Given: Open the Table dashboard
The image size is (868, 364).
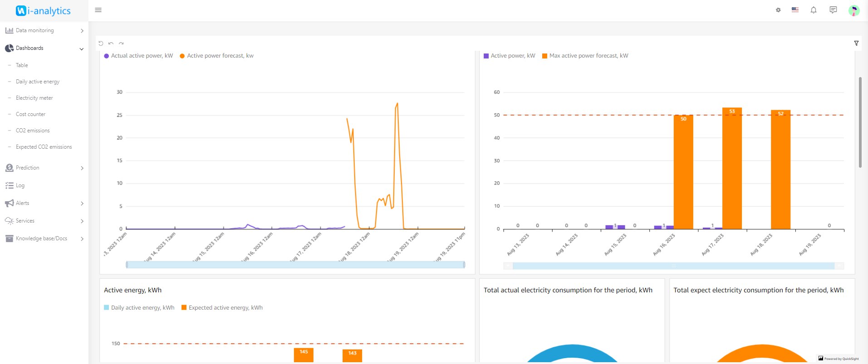Looking at the screenshot, I should (x=22, y=65).
